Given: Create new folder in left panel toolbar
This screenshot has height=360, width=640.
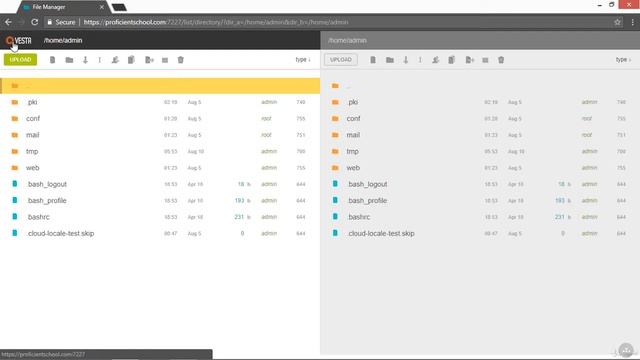Looking at the screenshot, I should [x=69, y=60].
